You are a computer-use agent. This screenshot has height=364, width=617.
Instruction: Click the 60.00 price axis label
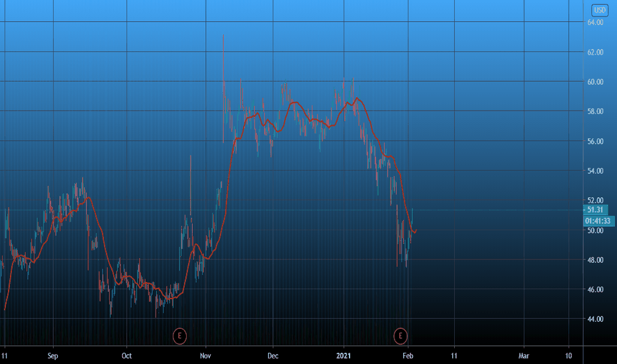[x=595, y=82]
